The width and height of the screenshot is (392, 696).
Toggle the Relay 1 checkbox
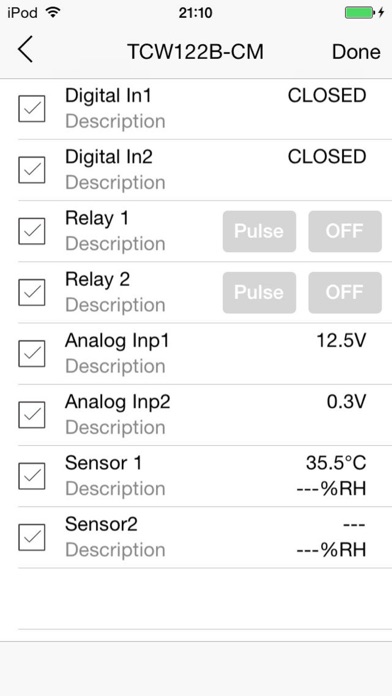coord(32,231)
